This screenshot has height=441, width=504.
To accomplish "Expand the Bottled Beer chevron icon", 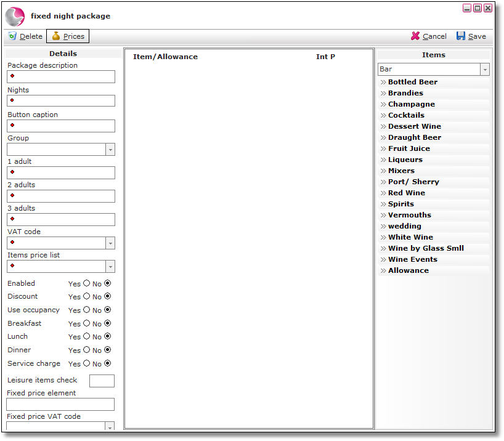I will pos(383,83).
